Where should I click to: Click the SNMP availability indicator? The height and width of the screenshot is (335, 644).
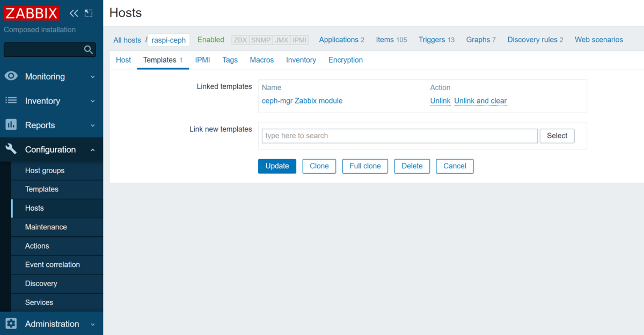click(261, 40)
